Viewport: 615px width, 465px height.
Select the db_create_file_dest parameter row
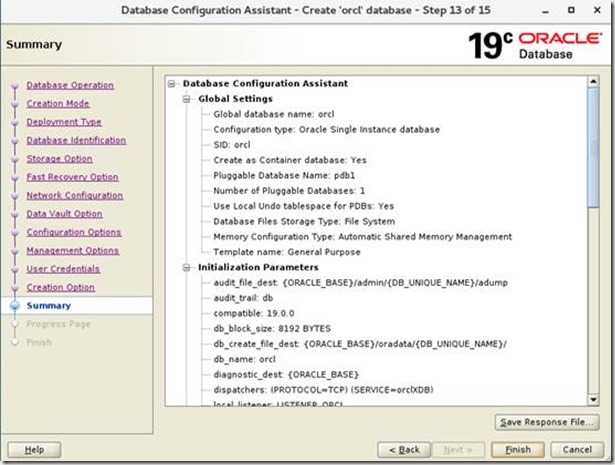[360, 344]
